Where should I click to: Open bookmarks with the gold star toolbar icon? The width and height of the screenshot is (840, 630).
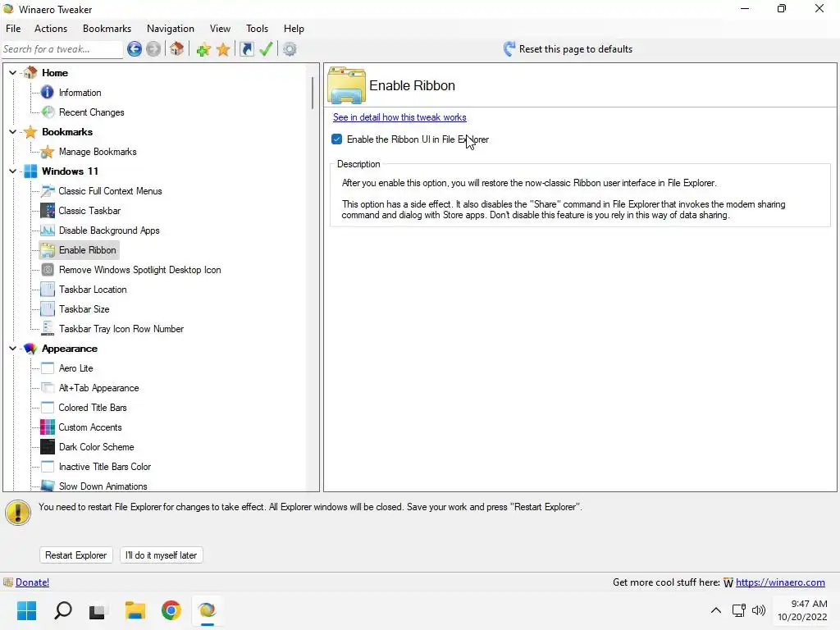[x=223, y=49]
